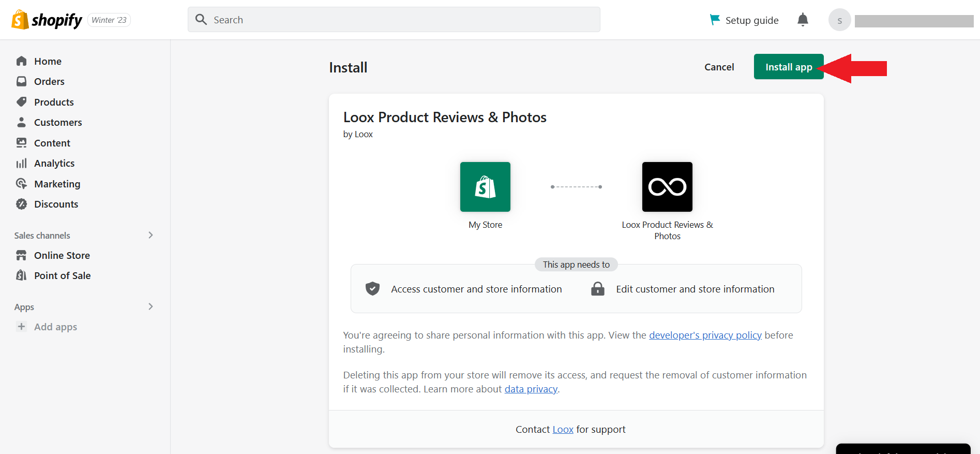Open Online Store channel
This screenshot has height=454, width=980.
(62, 255)
